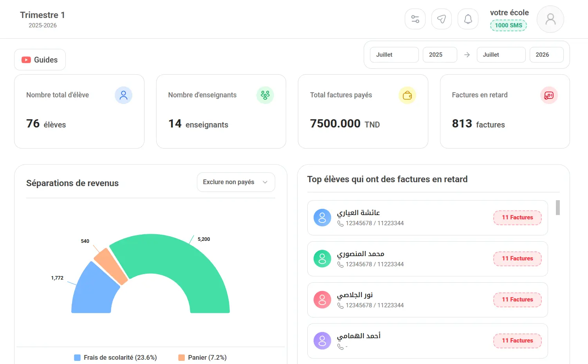
Task: Click the late invoices red icon
Action: pyautogui.click(x=549, y=95)
